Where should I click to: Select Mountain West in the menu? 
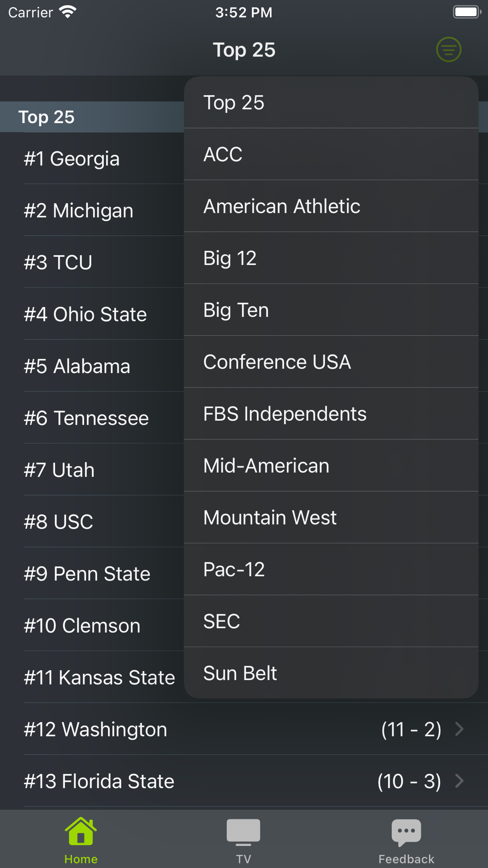point(331,517)
